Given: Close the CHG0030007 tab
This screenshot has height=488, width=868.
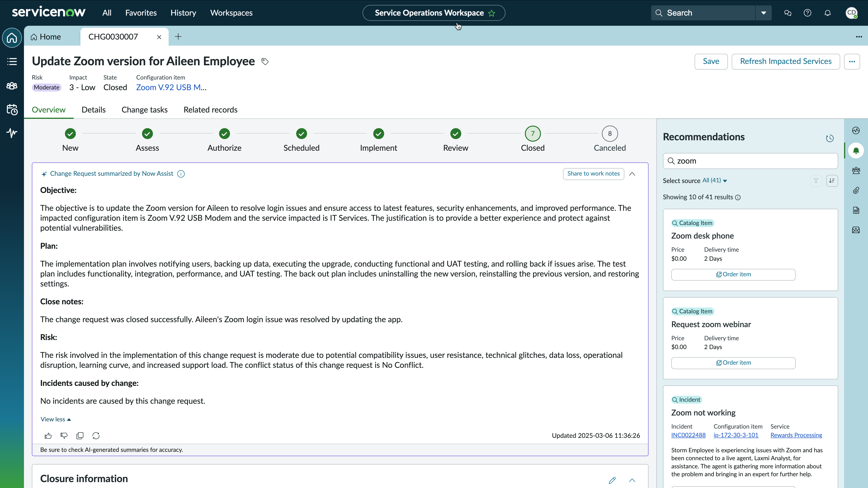Looking at the screenshot, I should click(x=159, y=37).
